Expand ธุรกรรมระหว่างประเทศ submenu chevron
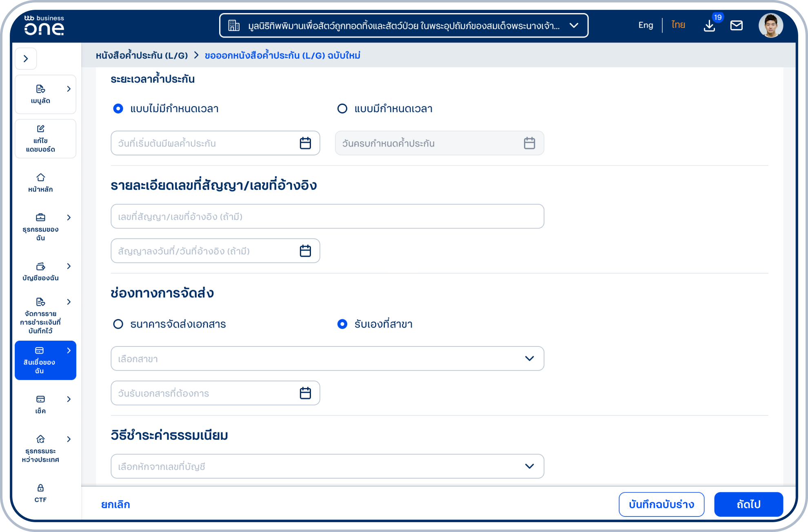Image resolution: width=808 pixels, height=532 pixels. (69, 439)
